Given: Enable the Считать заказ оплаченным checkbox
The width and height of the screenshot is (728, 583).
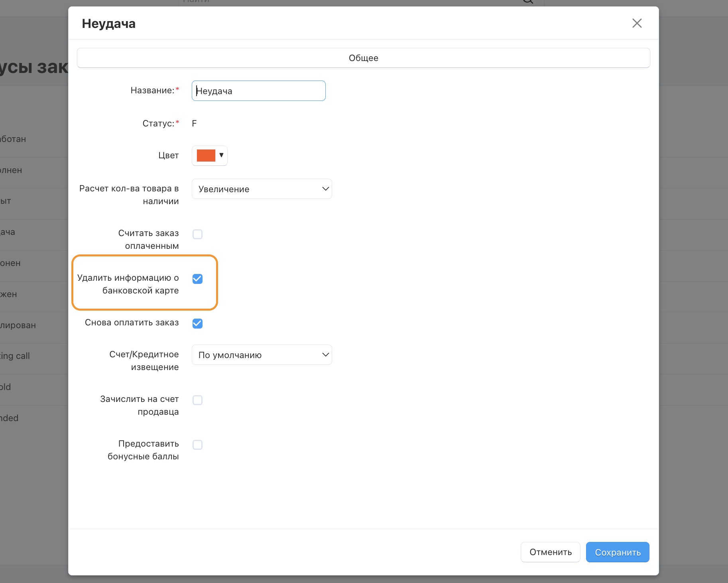Looking at the screenshot, I should pyautogui.click(x=197, y=234).
